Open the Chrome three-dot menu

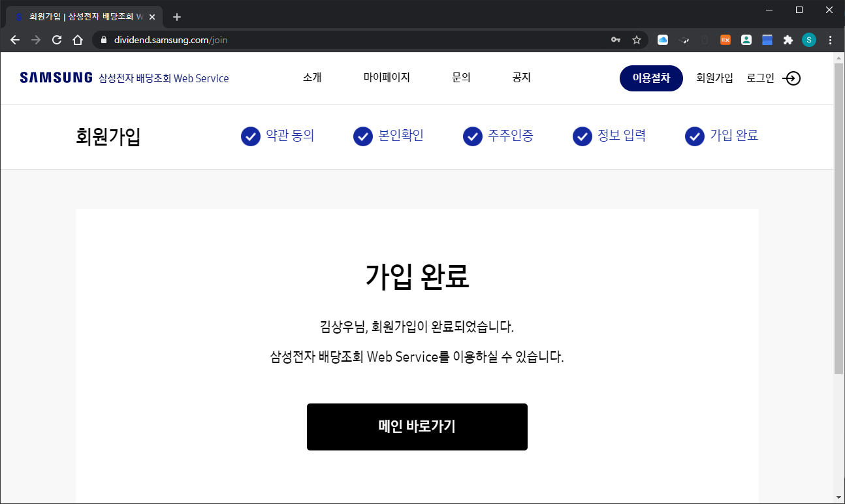pyautogui.click(x=830, y=40)
